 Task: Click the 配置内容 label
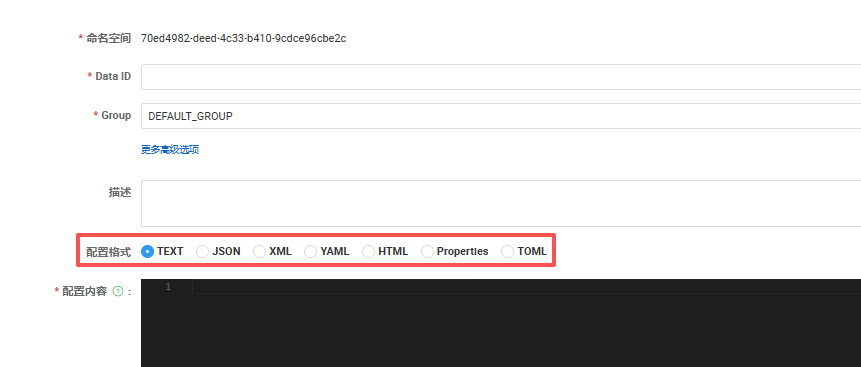[x=85, y=291]
